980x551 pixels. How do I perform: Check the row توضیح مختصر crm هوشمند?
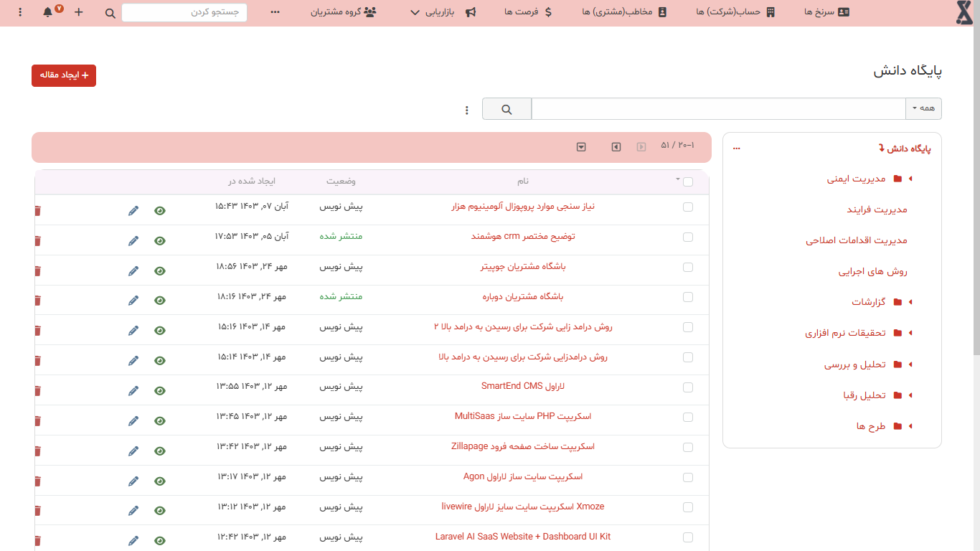[x=688, y=237]
